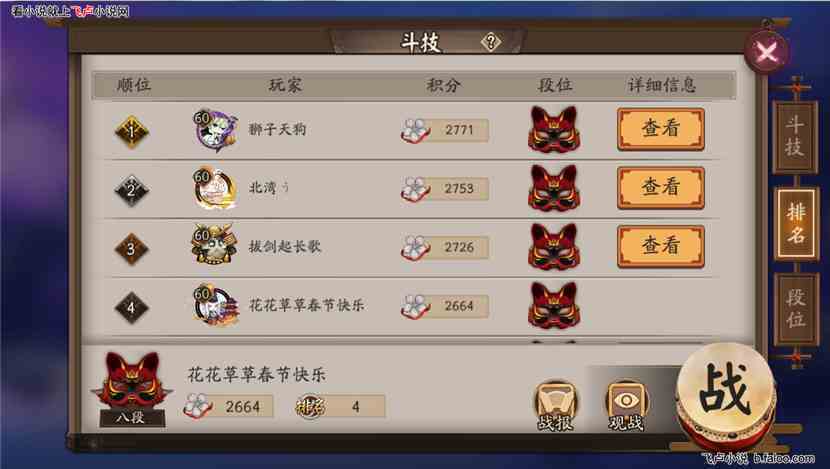
Task: Click the rank 1 gold badge
Action: (x=131, y=131)
